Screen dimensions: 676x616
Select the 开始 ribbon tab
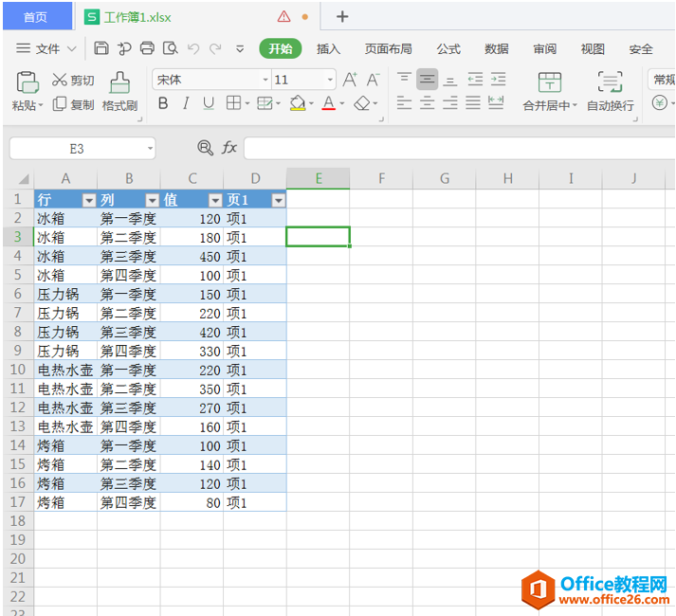click(x=281, y=48)
